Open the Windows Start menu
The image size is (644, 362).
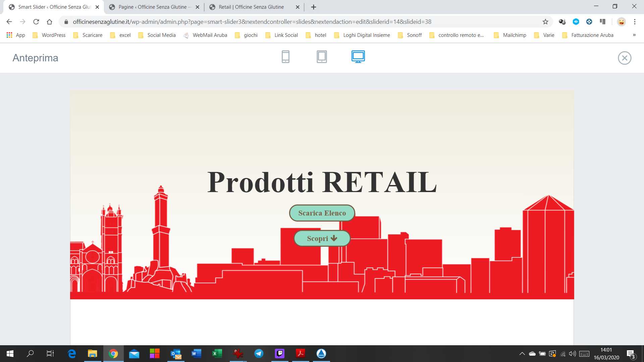[10, 354]
